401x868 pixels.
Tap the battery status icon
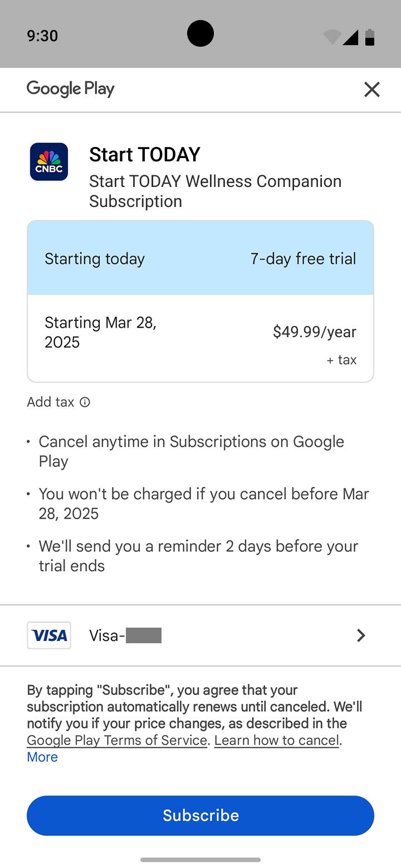pos(370,37)
